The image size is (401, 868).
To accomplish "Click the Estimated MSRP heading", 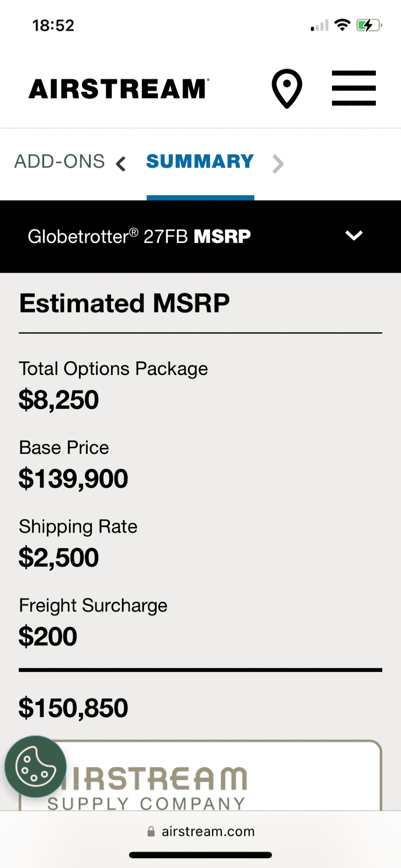I will (125, 303).
